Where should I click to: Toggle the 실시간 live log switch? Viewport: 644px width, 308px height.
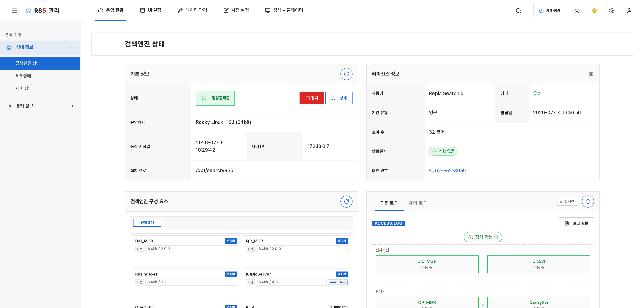click(x=568, y=202)
